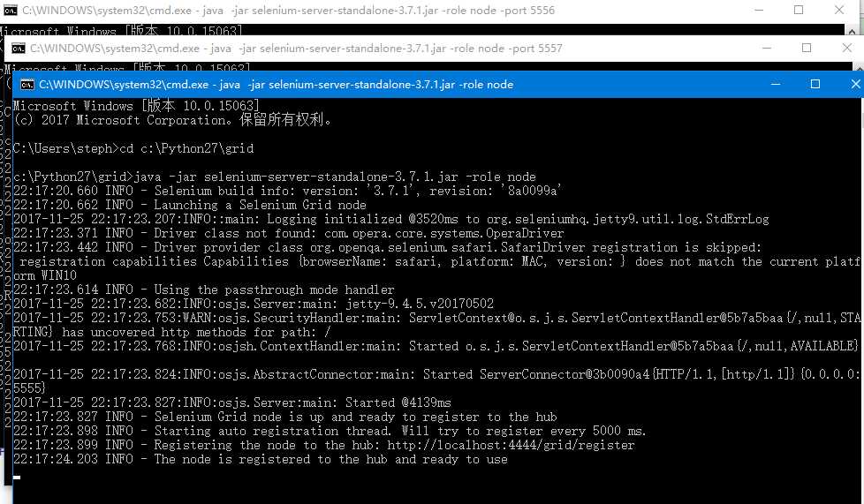The image size is (864, 504).
Task: Click 'Driver class not found' OperaDriver line
Action: tap(289, 234)
